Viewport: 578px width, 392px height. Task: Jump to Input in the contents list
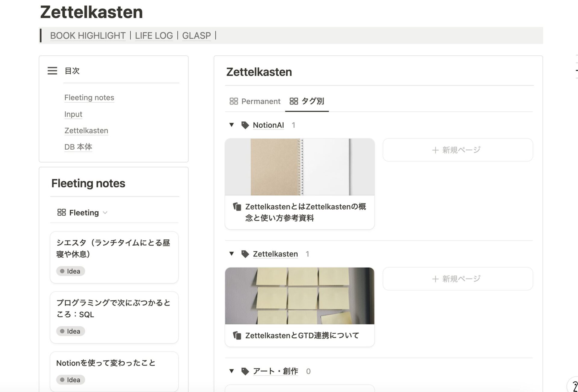[x=73, y=114]
